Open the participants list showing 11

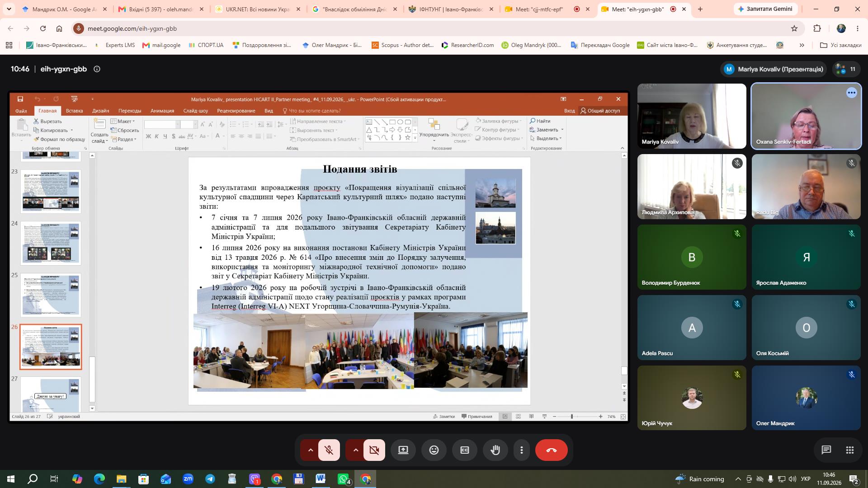[845, 69]
